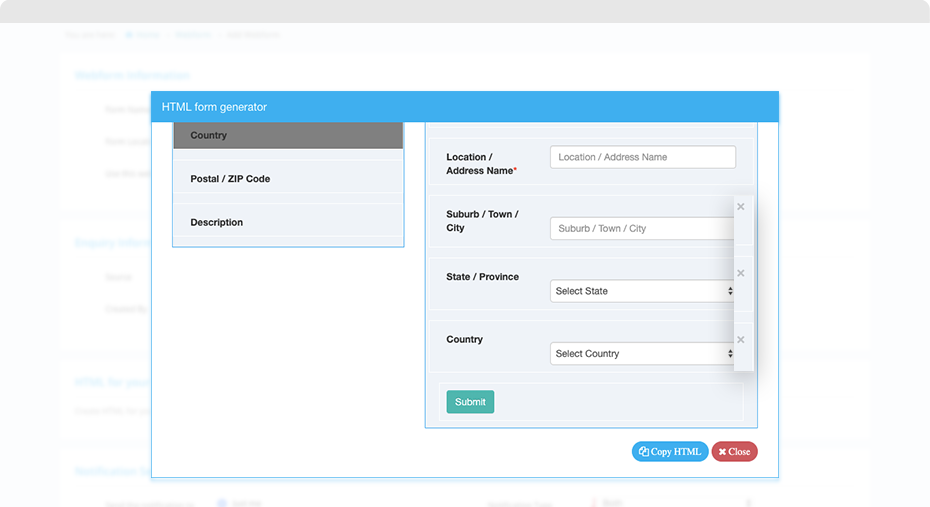Click the copy icon in Copy HTML
Image resolution: width=930 pixels, height=507 pixels.
644,451
